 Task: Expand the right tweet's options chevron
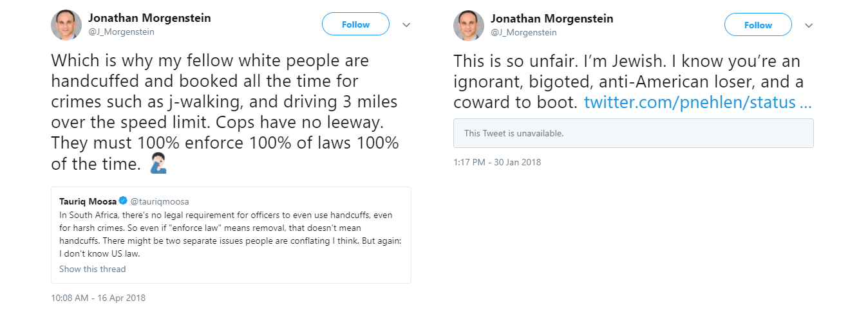pos(809,25)
